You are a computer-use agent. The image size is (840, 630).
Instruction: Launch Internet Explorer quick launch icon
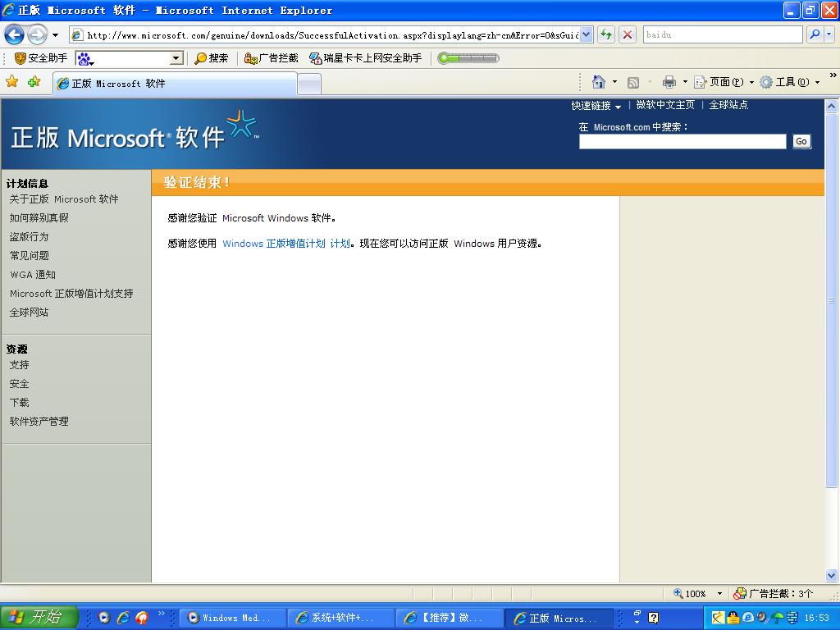click(x=123, y=618)
